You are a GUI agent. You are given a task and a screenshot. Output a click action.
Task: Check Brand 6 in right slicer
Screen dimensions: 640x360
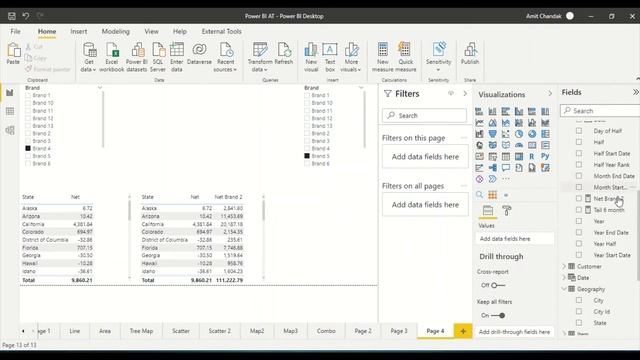(x=307, y=164)
